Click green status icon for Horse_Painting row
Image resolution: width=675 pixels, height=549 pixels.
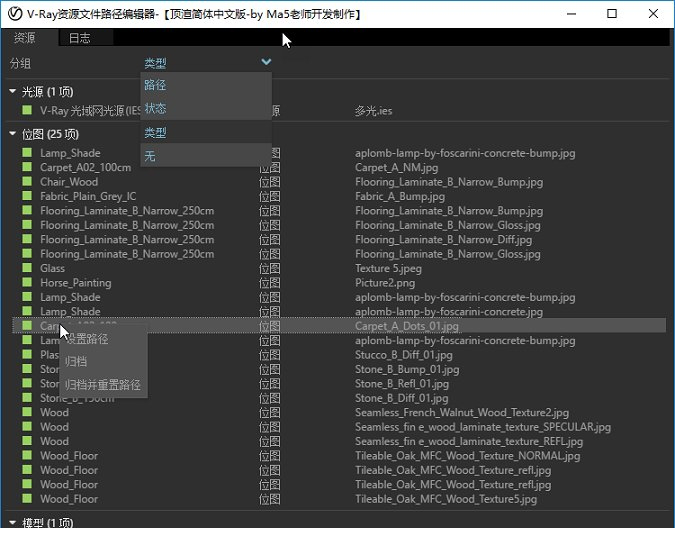pyautogui.click(x=27, y=282)
